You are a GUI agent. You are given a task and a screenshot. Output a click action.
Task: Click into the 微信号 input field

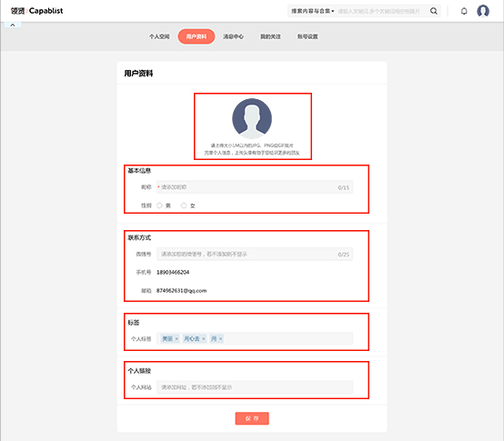255,254
